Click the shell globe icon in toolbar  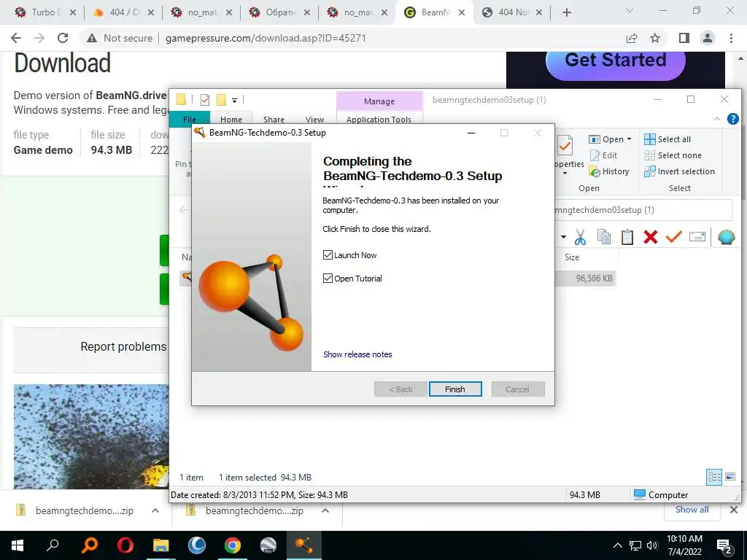point(726,237)
